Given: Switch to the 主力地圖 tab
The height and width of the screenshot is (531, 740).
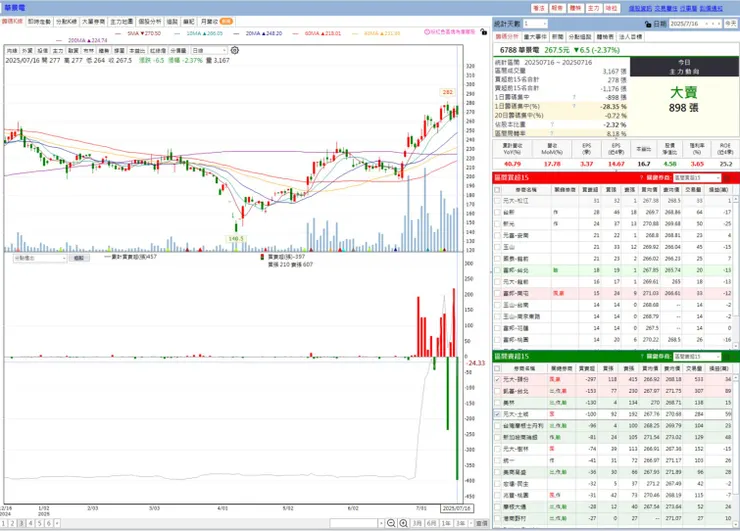Looking at the screenshot, I should pyautogui.click(x=121, y=22).
